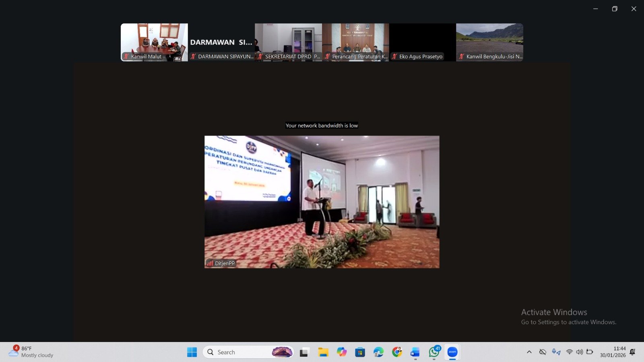This screenshot has width=644, height=362.
Task: Toggle the do-not-disturb notification bell
Action: [632, 352]
